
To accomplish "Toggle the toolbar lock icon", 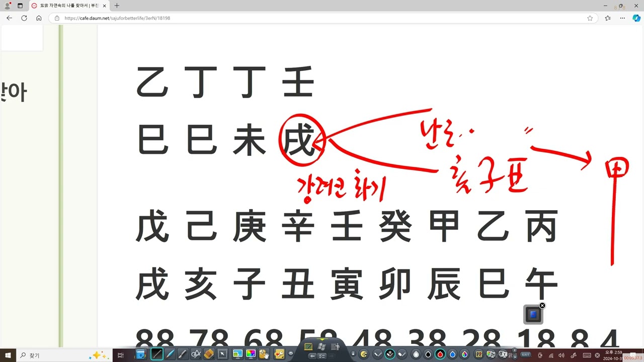I will 353,354.
